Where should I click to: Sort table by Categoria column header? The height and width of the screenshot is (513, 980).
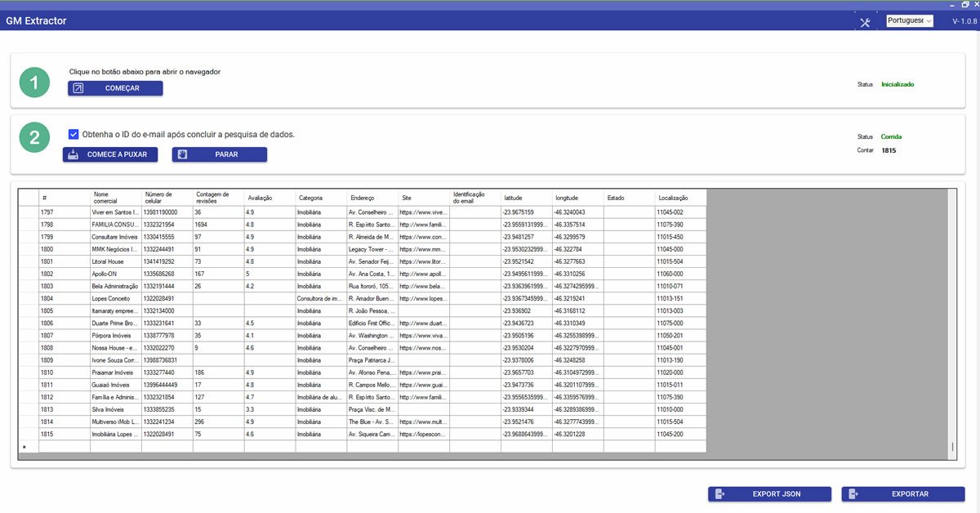click(321, 198)
